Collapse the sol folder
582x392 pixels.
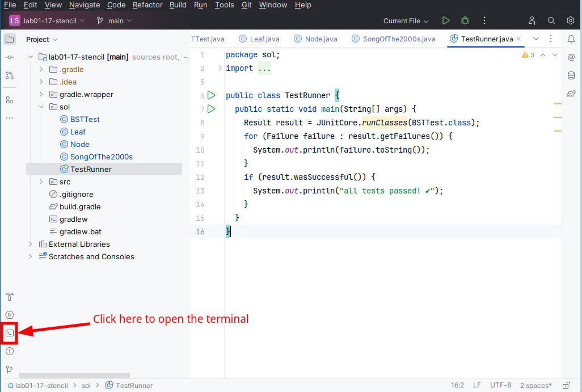pos(41,107)
